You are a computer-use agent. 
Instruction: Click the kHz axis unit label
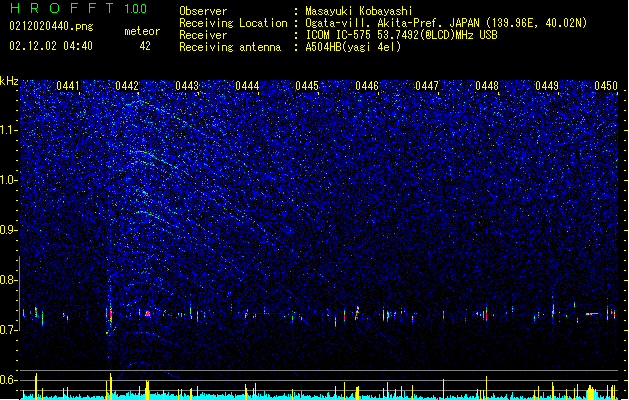[x=9, y=81]
